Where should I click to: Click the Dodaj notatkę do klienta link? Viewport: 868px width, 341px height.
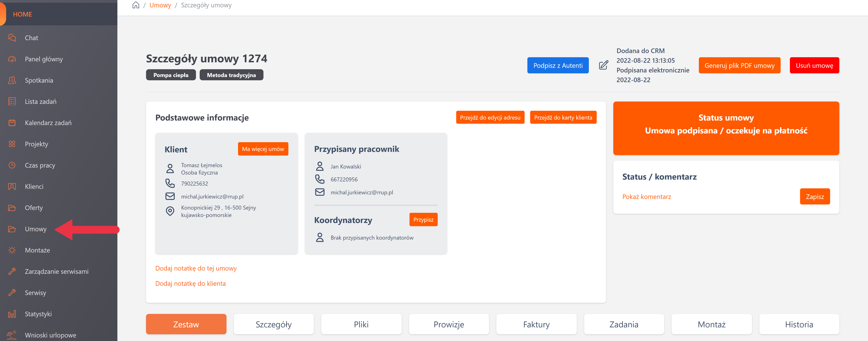click(190, 283)
